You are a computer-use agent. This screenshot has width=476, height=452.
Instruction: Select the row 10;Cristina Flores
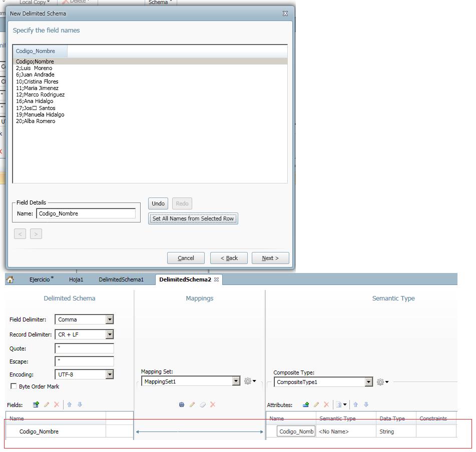click(37, 81)
